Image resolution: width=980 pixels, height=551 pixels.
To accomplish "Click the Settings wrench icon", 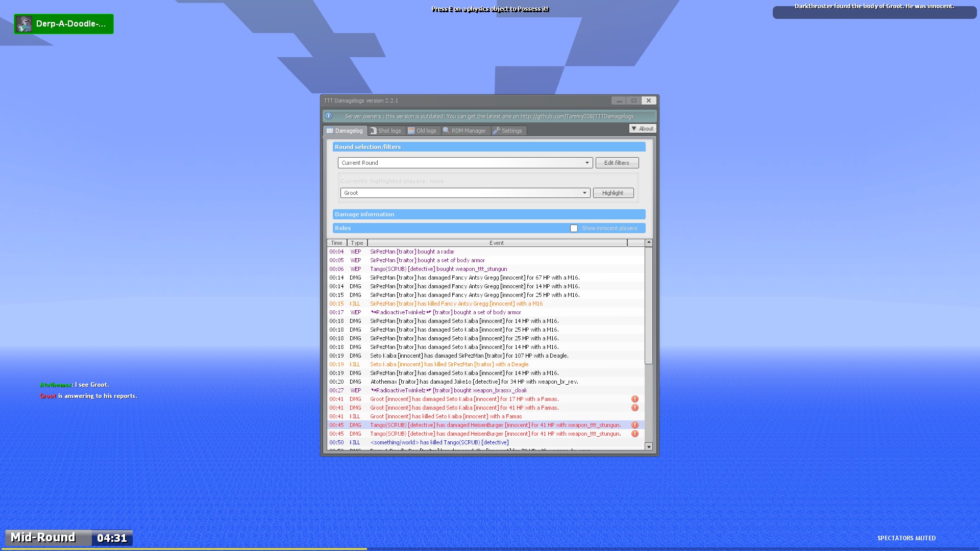I will [x=496, y=131].
